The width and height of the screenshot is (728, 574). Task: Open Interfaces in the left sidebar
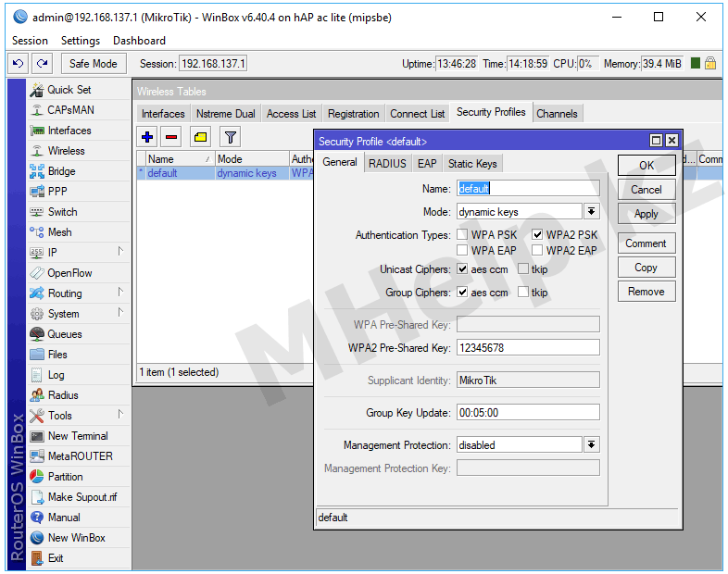(x=79, y=131)
